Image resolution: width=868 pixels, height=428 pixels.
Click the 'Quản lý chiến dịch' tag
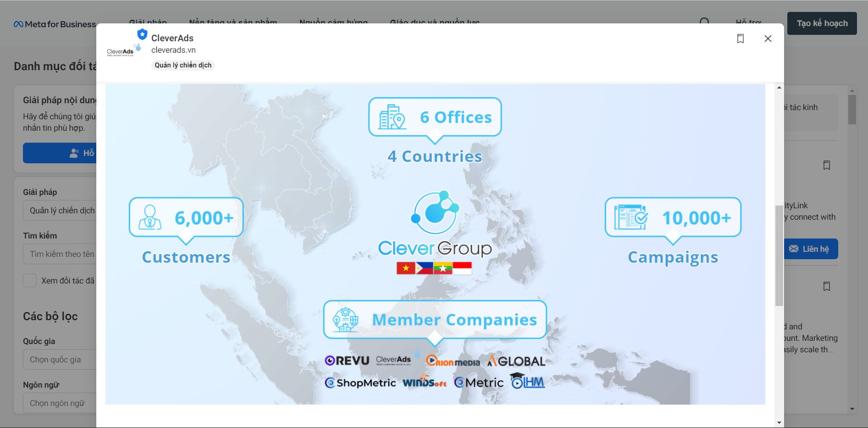[183, 65]
